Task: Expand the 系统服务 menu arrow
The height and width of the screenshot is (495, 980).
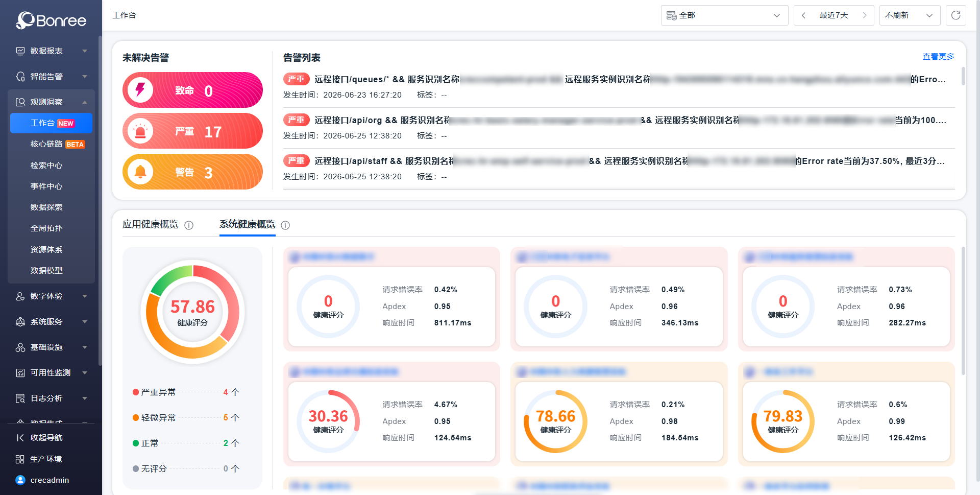Action: point(85,322)
